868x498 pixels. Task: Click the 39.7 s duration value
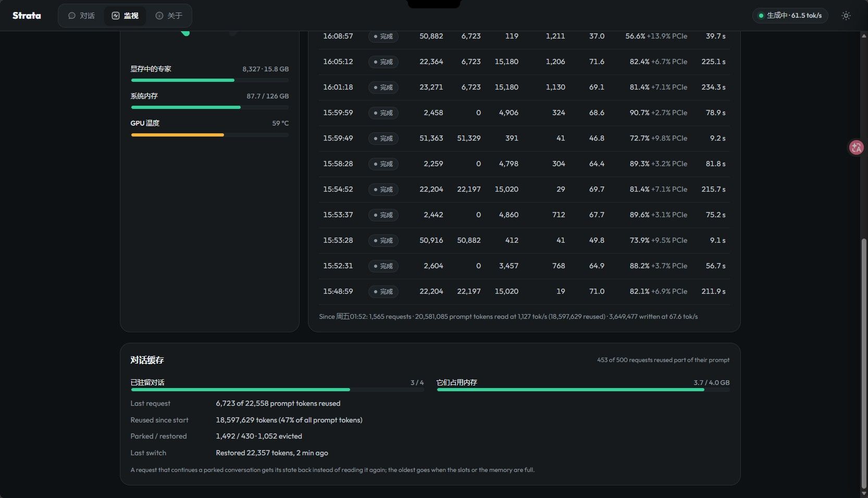tap(715, 36)
